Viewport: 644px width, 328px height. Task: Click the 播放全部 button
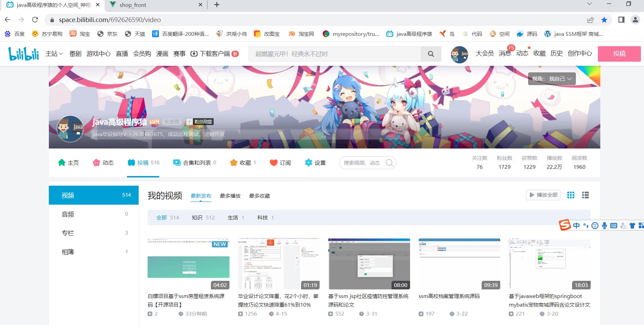(543, 195)
